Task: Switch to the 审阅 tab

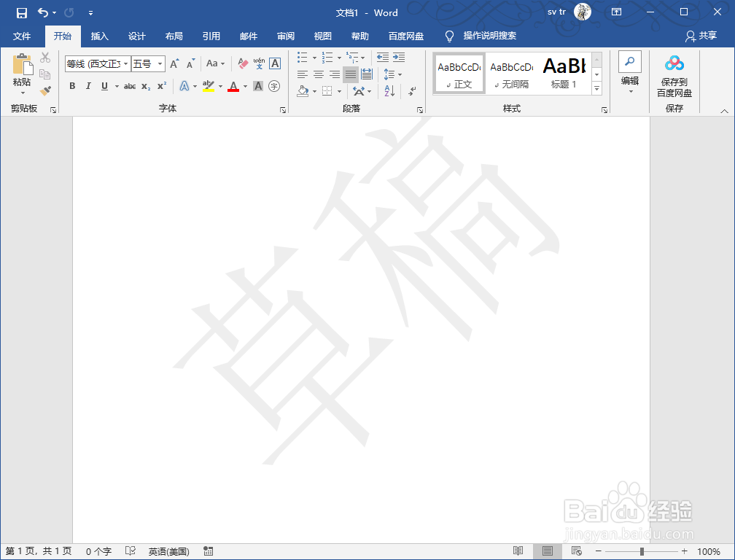Action: point(286,36)
